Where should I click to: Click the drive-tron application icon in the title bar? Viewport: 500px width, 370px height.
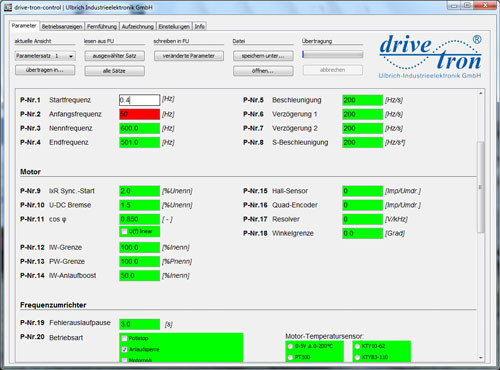(8, 7)
